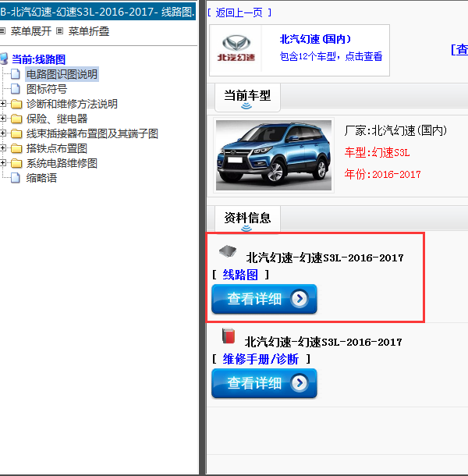Click the red 车型:幻速S3L text

point(377,152)
